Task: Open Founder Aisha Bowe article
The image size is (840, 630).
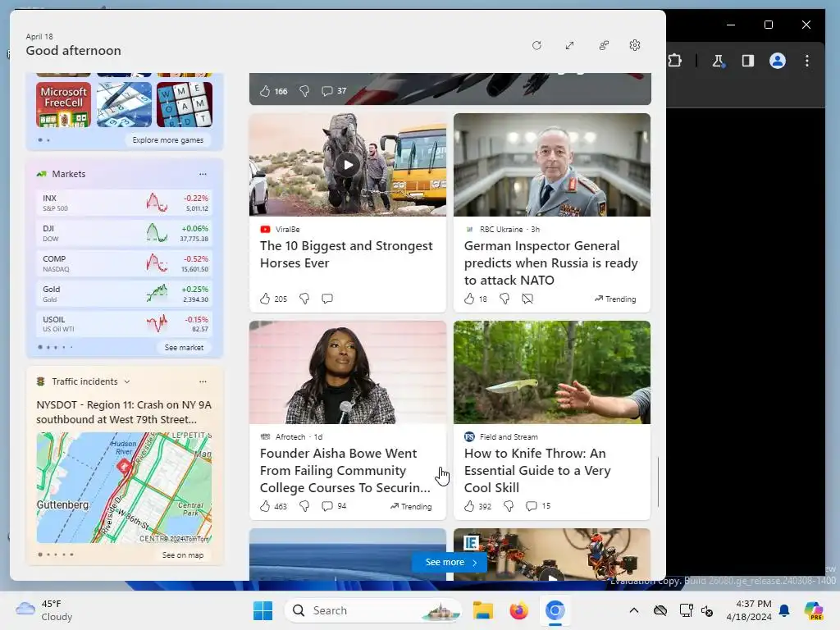Action: click(x=345, y=470)
